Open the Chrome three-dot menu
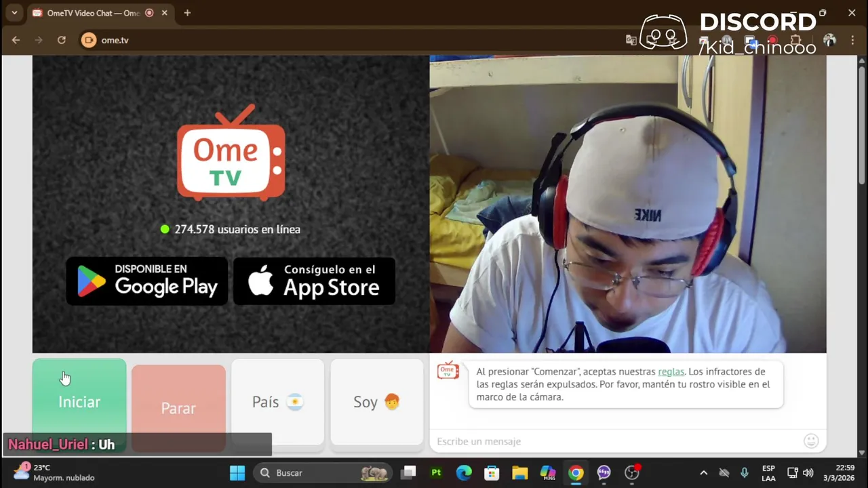Image resolution: width=868 pixels, height=488 pixels. coord(853,40)
